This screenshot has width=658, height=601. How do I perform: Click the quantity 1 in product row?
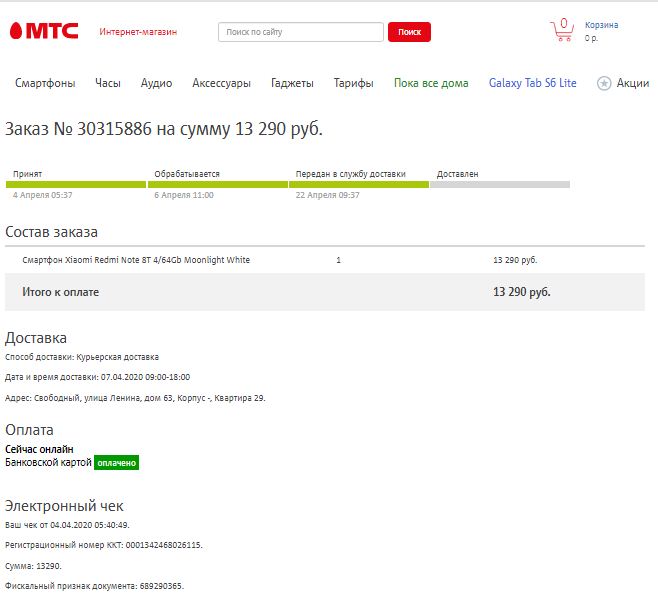[338, 260]
